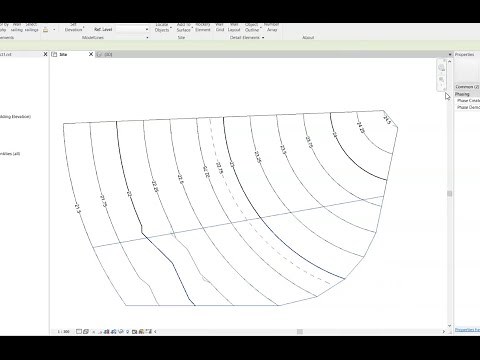Click the Wall Layout tool
The width and height of the screenshot is (480, 360).
point(234,27)
